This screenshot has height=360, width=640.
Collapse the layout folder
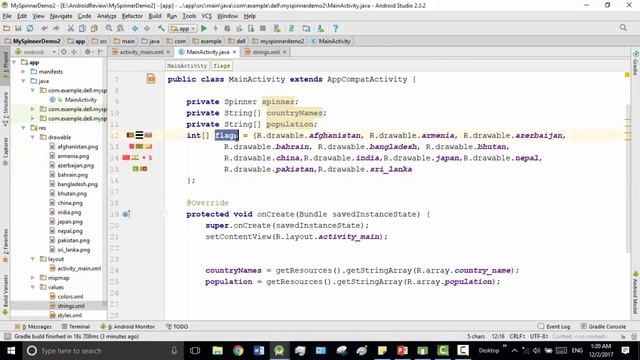33,259
